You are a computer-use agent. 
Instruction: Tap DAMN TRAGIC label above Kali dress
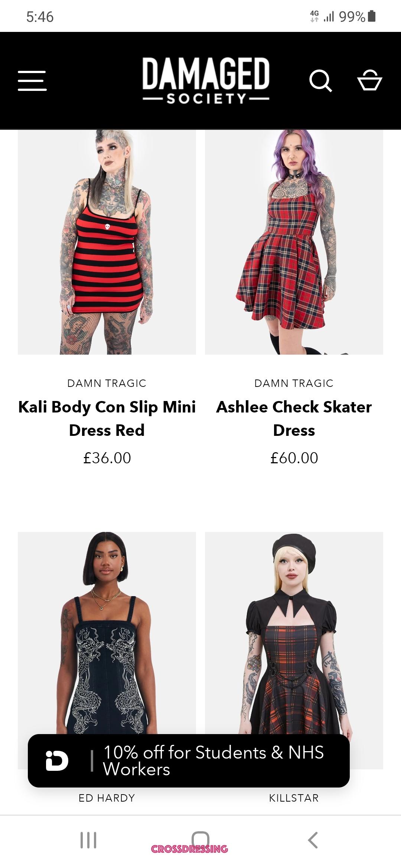point(107,383)
